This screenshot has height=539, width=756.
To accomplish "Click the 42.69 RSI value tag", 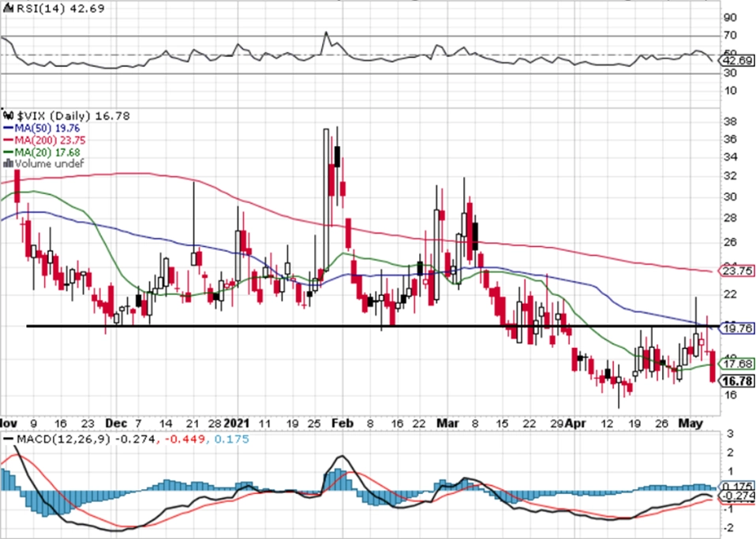I will (x=737, y=61).
